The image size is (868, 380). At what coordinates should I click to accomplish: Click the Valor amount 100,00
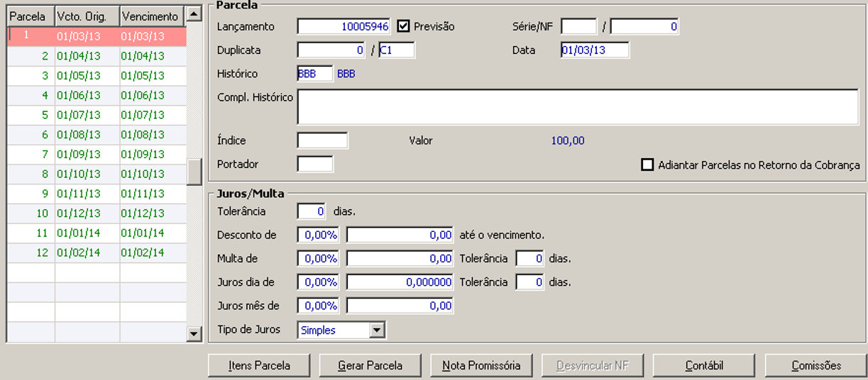(568, 140)
